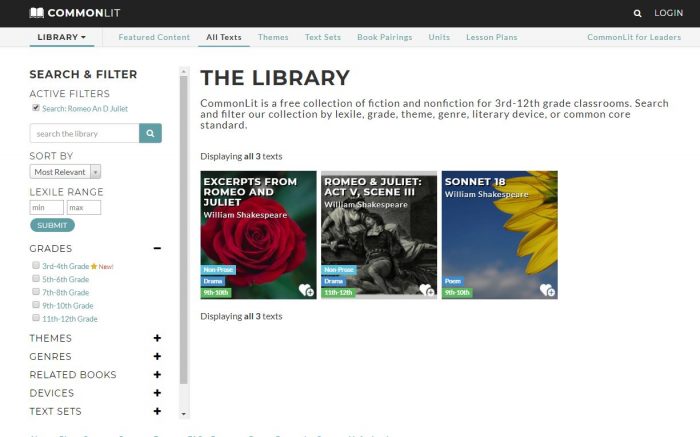The image size is (700, 437).
Task: Click the 11th-12th tag on Act V card
Action: [x=338, y=293]
